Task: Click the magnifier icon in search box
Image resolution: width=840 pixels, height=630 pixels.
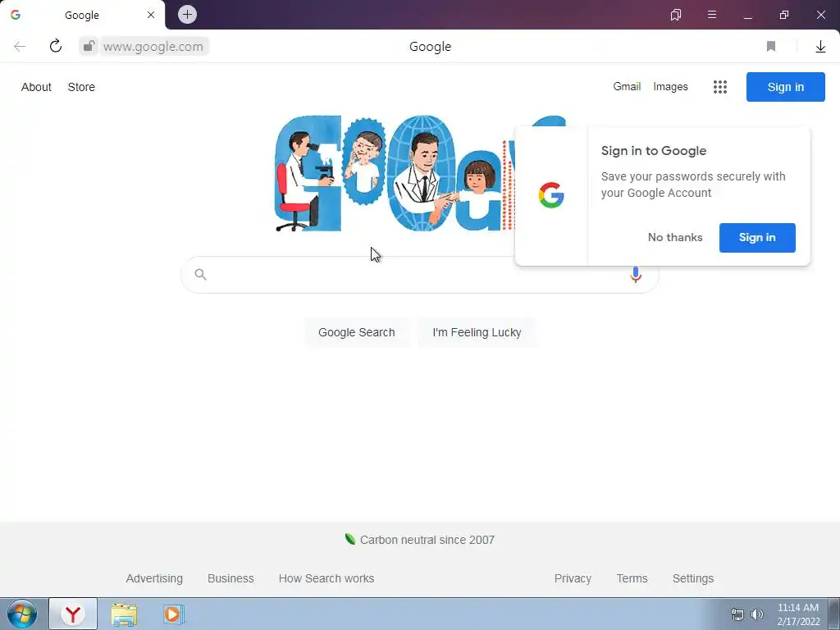Action: 200,275
